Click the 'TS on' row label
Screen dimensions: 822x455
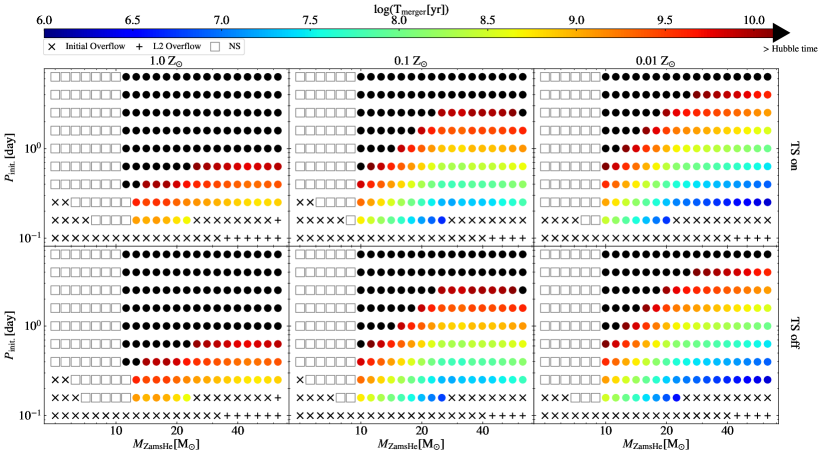pos(793,157)
